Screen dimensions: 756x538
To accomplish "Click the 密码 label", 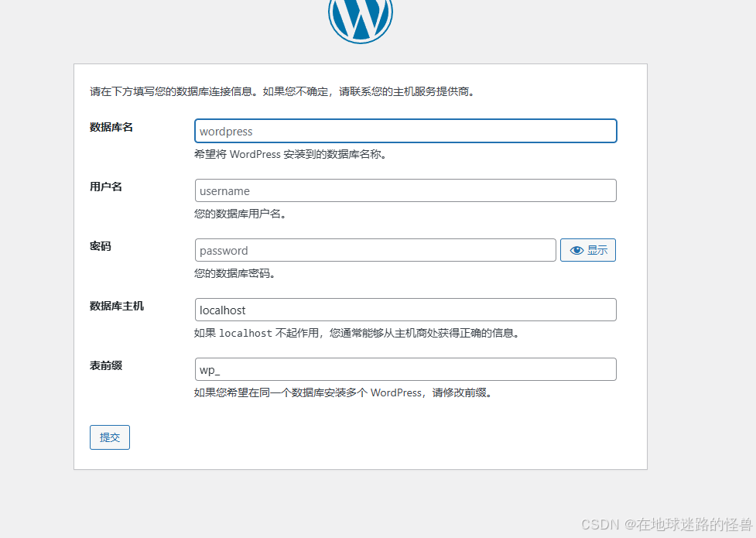I will (x=101, y=246).
